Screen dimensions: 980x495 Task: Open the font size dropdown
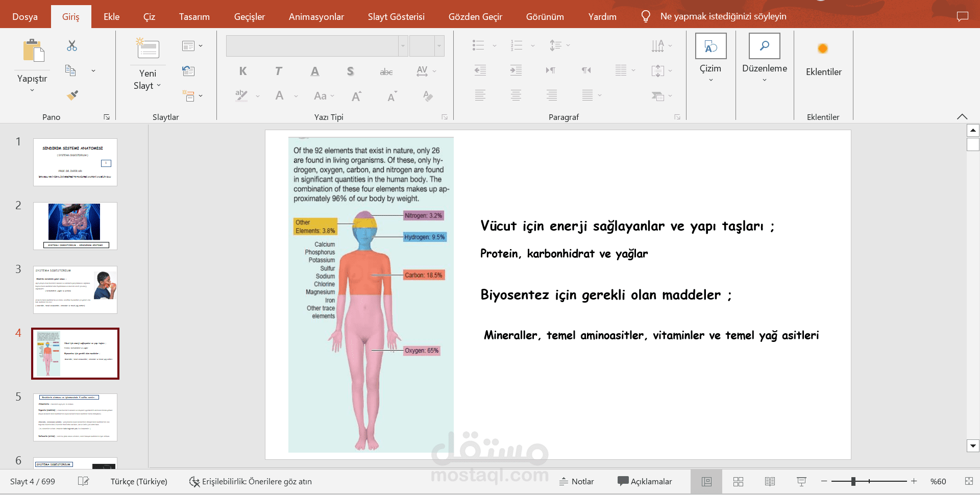pos(439,46)
